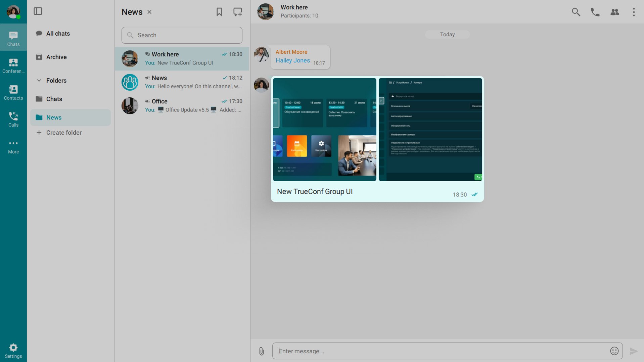Open the second shared screenshot image
The height and width of the screenshot is (362, 644).
(x=430, y=130)
